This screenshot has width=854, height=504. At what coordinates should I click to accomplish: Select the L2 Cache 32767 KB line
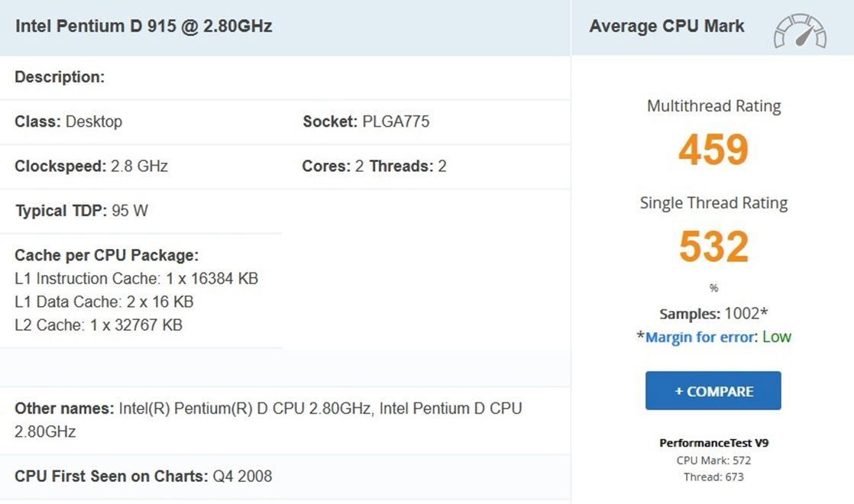pos(99,325)
